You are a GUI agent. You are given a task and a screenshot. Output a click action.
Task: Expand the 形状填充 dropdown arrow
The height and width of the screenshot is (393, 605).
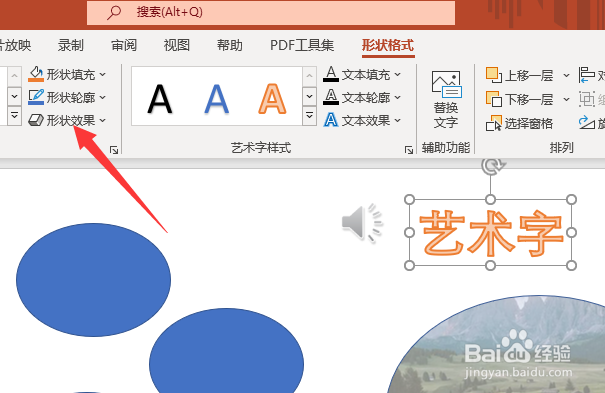coord(103,74)
